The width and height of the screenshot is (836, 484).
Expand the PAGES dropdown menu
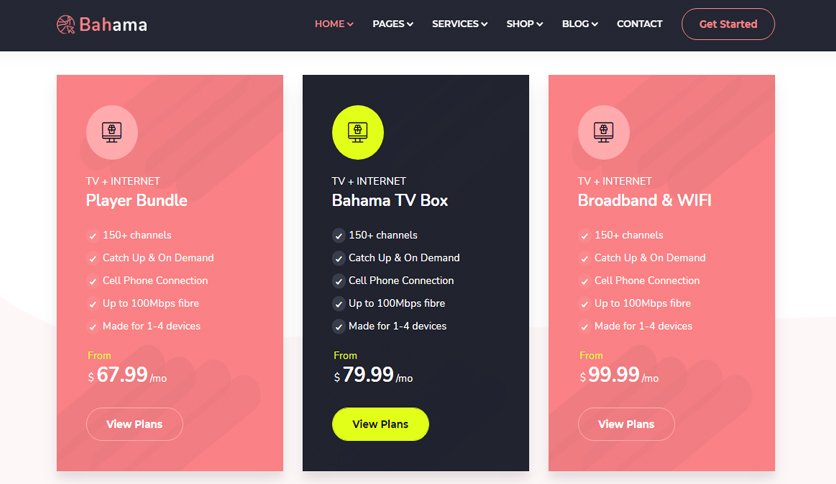point(392,24)
